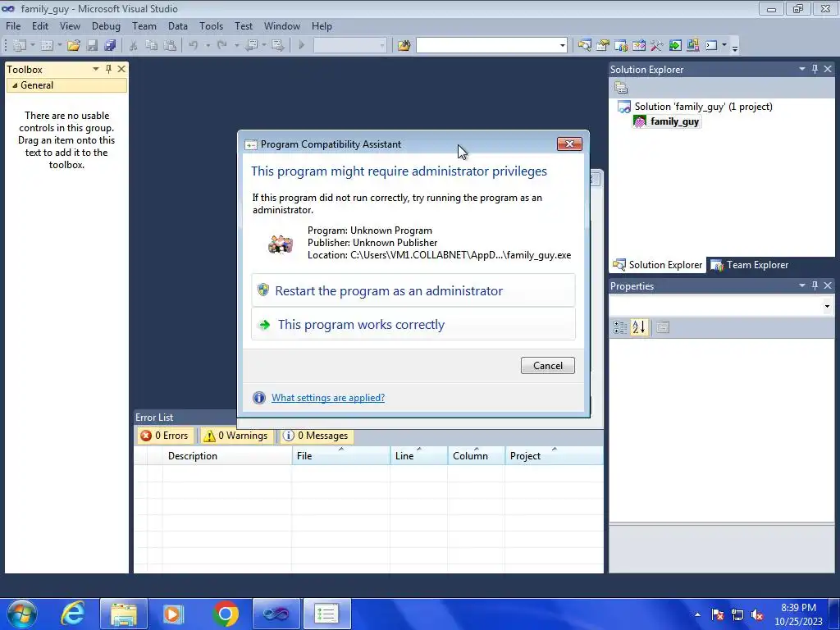Open Windows Media Player from the taskbar
The height and width of the screenshot is (630, 840).
(x=172, y=614)
